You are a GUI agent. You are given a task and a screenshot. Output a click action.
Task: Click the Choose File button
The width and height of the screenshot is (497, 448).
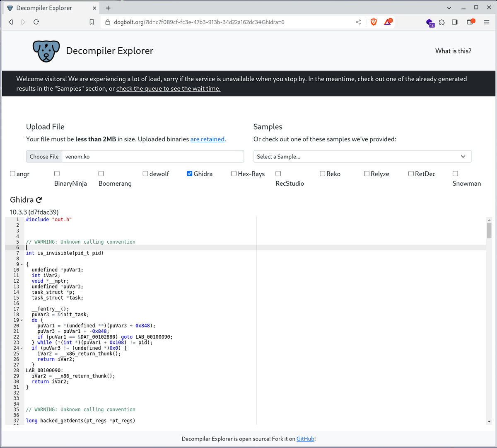tap(44, 156)
